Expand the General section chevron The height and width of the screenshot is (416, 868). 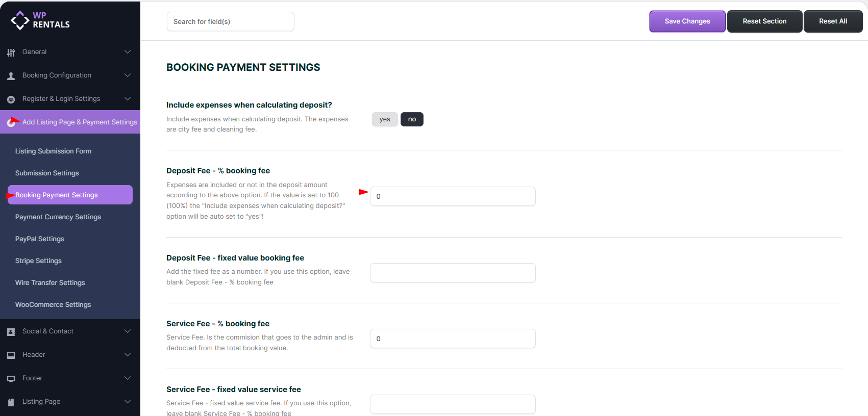[128, 52]
